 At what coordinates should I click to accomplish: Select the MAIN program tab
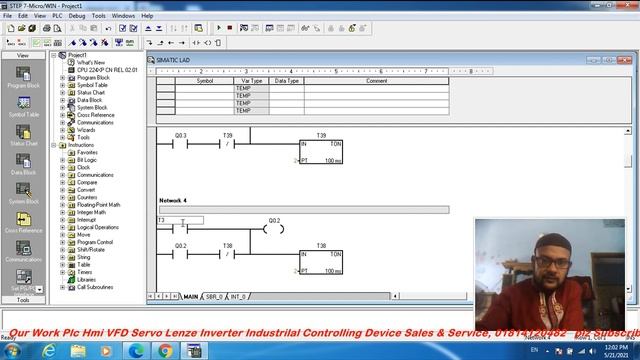(x=190, y=296)
